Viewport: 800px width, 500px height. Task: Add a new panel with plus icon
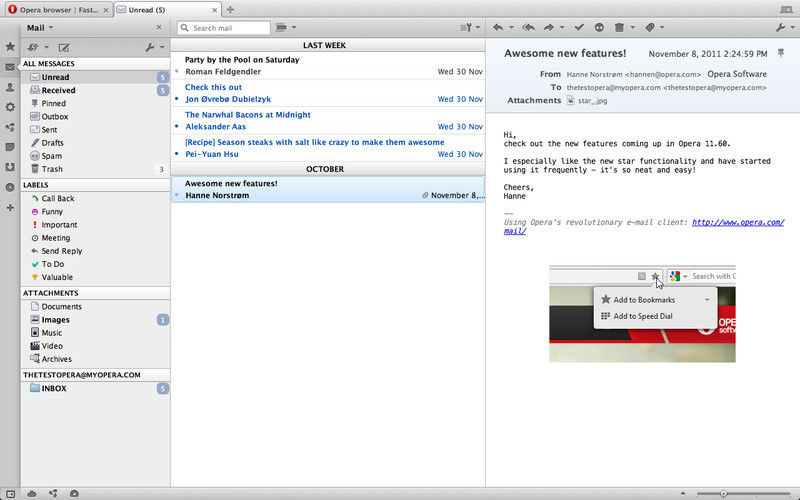[10, 208]
